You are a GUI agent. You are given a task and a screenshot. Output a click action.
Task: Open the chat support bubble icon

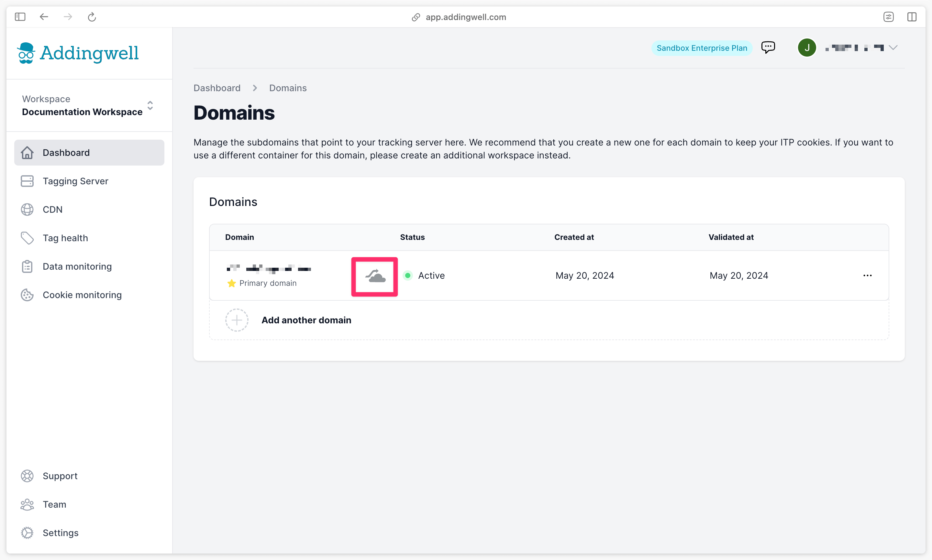[768, 47]
